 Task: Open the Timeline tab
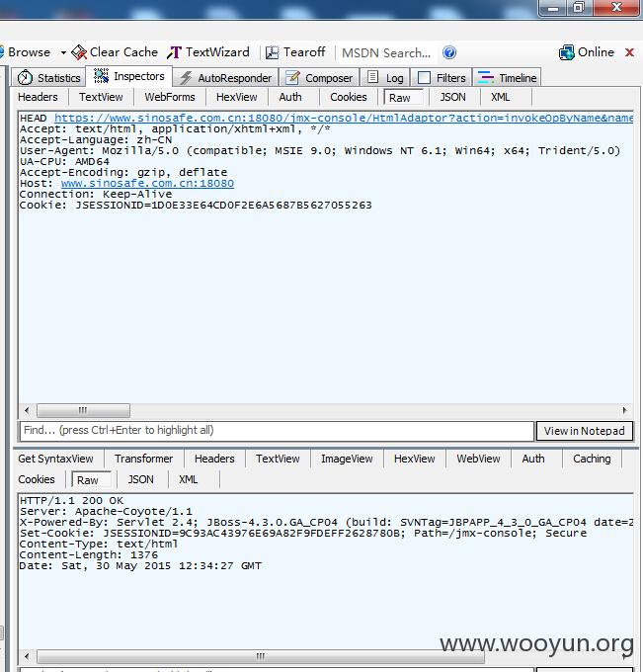click(x=507, y=77)
